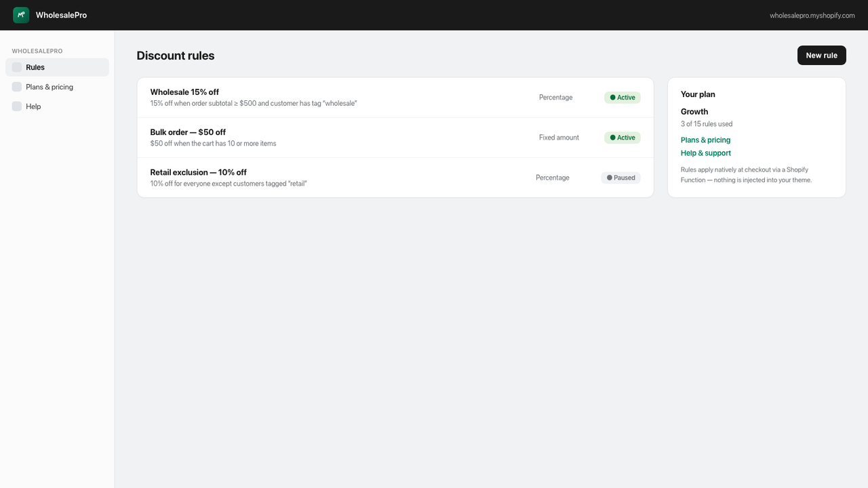Viewport: 868px width, 488px height.
Task: Click the Plans & pricing sidebar icon
Action: (17, 87)
